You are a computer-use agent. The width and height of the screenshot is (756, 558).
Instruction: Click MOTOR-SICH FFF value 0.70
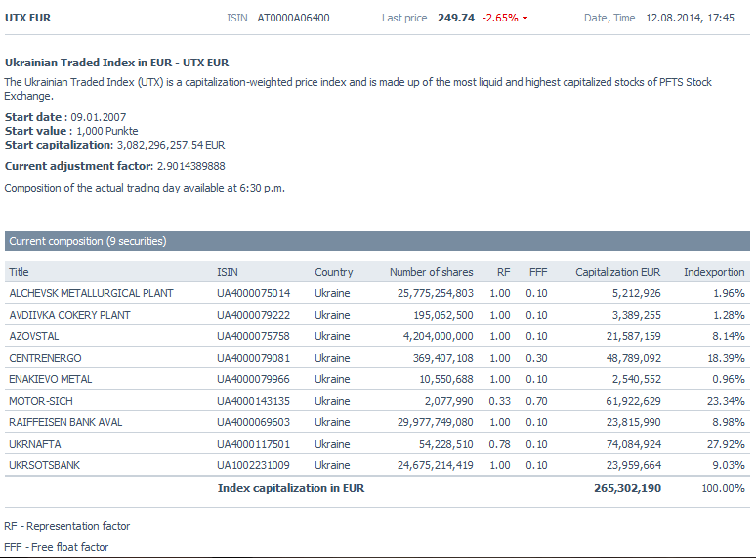(x=536, y=401)
